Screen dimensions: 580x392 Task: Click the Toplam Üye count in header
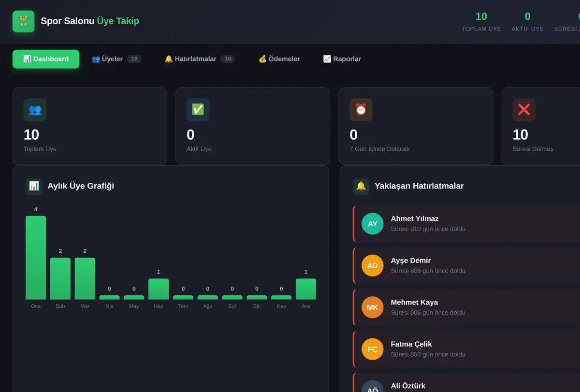coord(481,16)
